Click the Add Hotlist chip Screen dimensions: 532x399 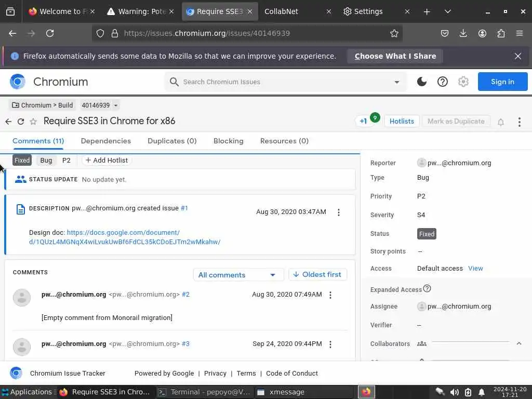(x=107, y=160)
